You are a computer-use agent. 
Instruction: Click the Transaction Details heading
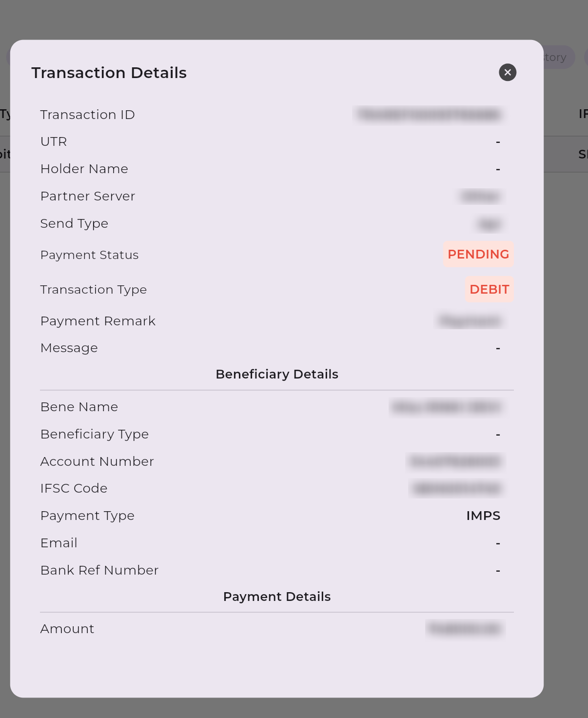click(109, 73)
